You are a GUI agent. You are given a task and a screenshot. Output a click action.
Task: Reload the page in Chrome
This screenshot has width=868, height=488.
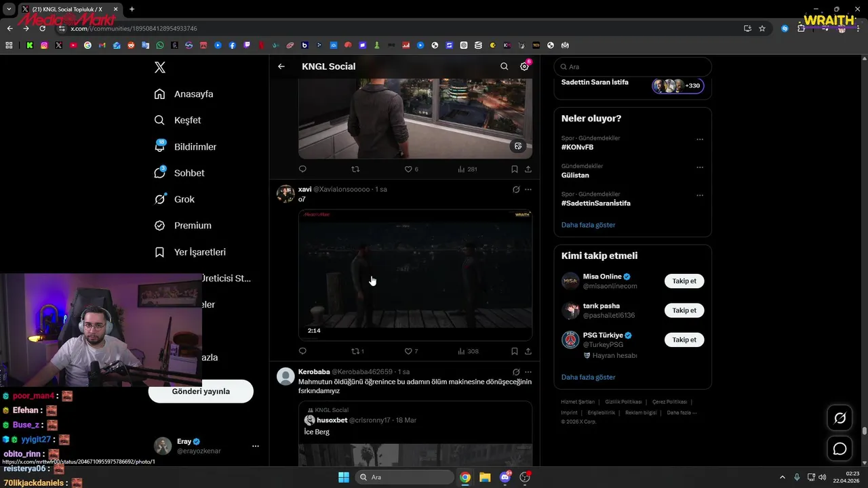pos(42,28)
